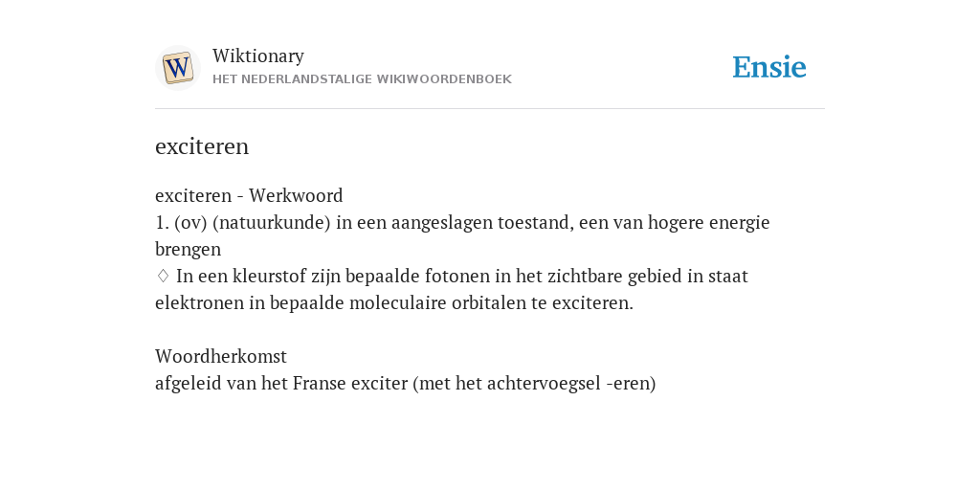The image size is (980, 490).
Task: Click the etymology line about Franse exciter
Action: click(x=406, y=383)
